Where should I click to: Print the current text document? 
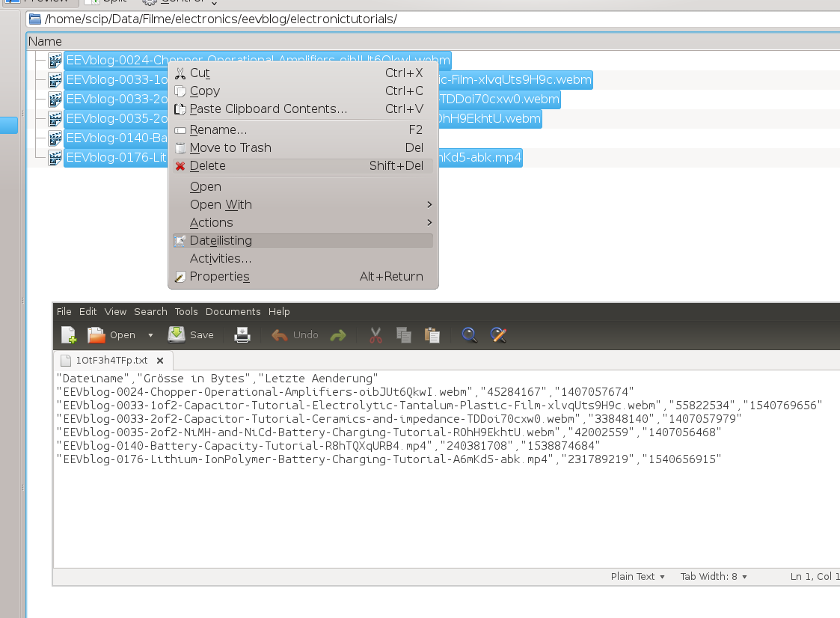pos(242,335)
